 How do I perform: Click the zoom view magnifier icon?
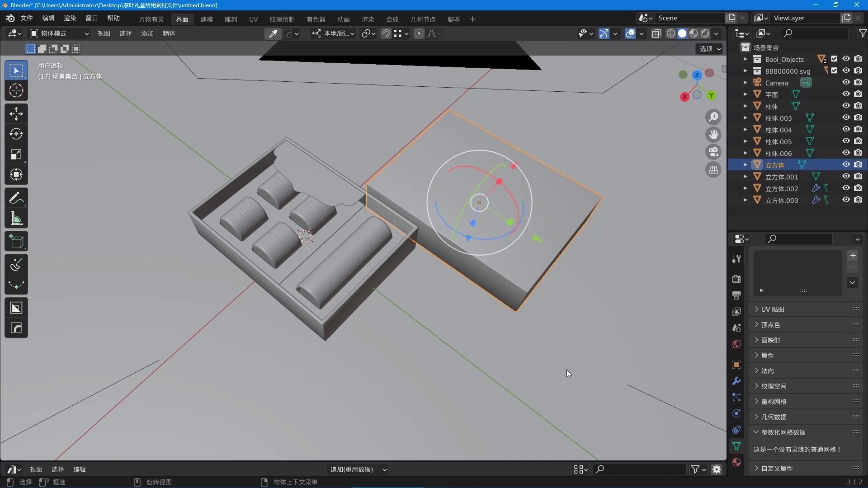click(x=713, y=117)
